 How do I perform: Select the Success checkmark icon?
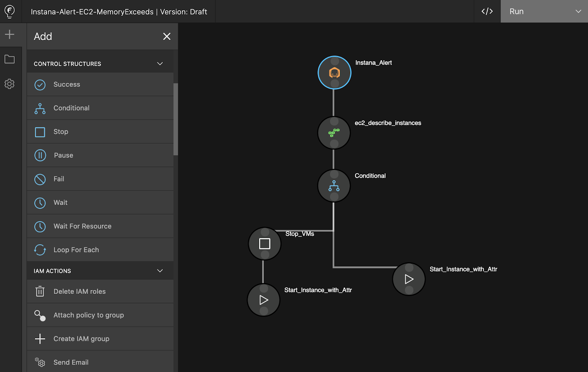tap(40, 85)
